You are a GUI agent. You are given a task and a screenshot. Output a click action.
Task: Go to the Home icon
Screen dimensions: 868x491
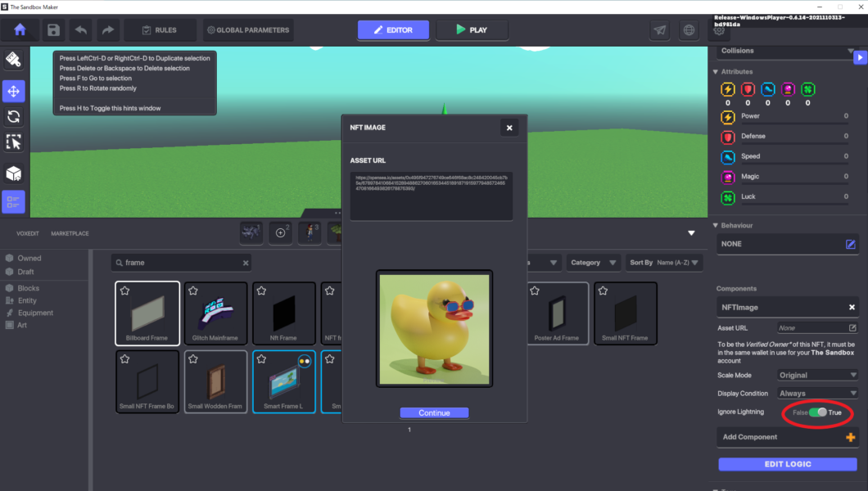[x=20, y=29]
